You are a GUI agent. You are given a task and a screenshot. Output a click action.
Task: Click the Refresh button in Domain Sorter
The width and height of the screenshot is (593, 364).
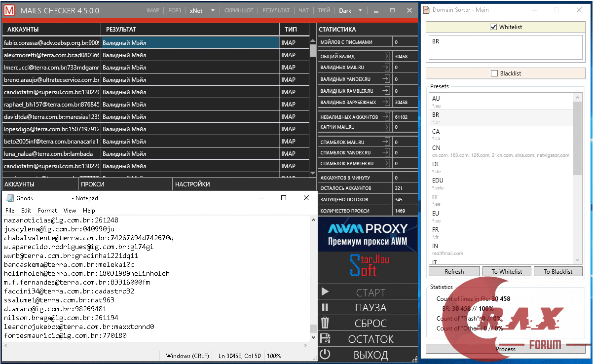tap(454, 271)
